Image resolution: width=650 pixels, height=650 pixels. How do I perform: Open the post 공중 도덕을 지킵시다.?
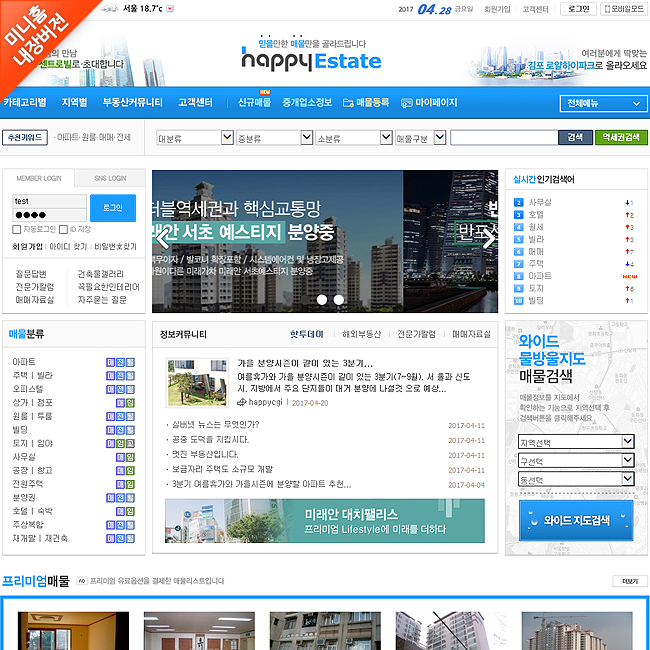pyautogui.click(x=211, y=439)
